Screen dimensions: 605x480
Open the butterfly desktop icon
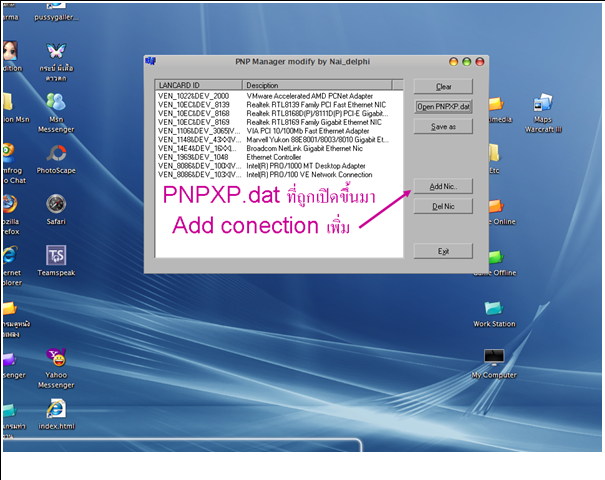click(x=56, y=61)
